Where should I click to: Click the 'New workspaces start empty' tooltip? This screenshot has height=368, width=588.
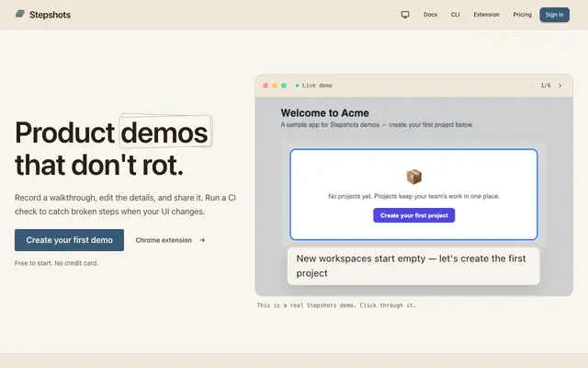[413, 266]
